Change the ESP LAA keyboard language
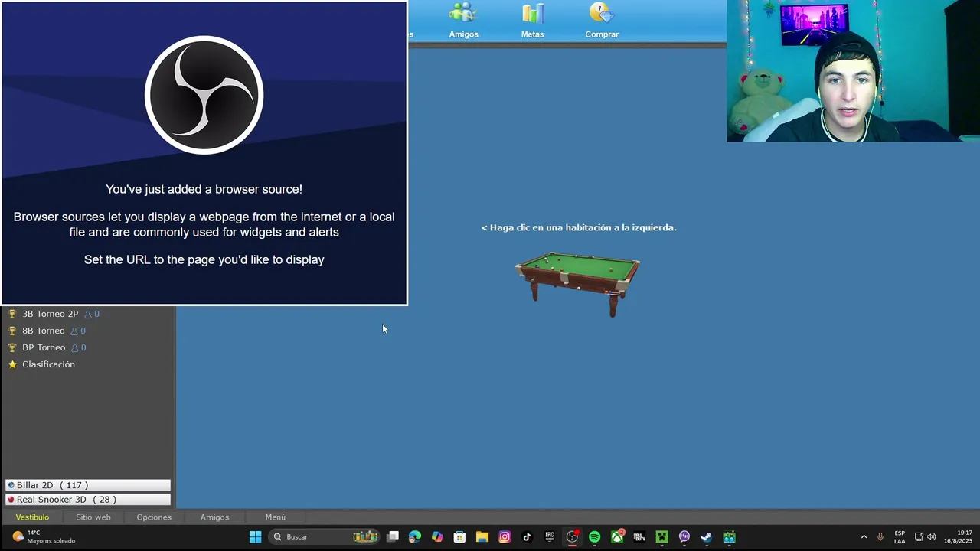 click(900, 537)
